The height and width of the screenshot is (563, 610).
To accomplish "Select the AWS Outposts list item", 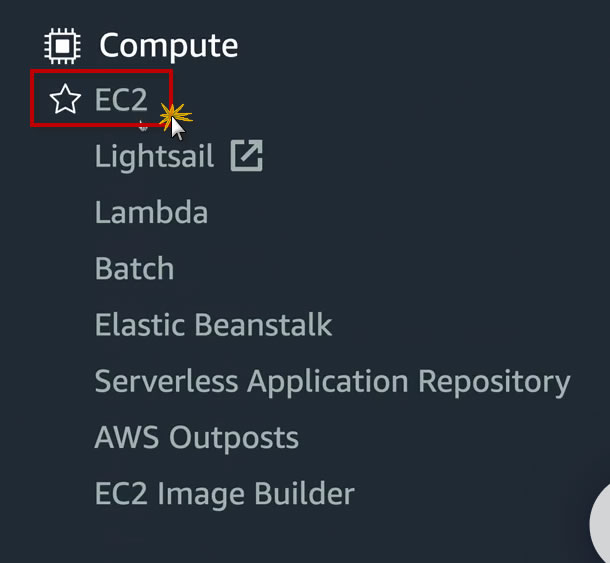I will 196,437.
